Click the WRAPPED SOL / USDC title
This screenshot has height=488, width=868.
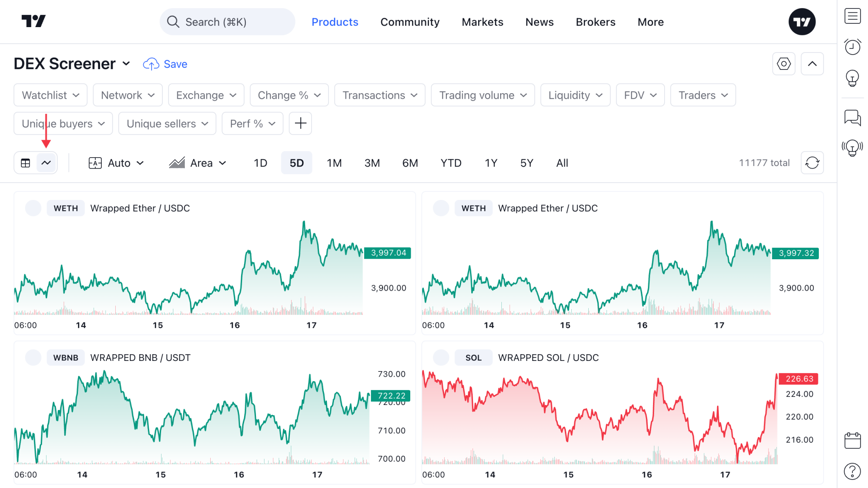pyautogui.click(x=548, y=358)
